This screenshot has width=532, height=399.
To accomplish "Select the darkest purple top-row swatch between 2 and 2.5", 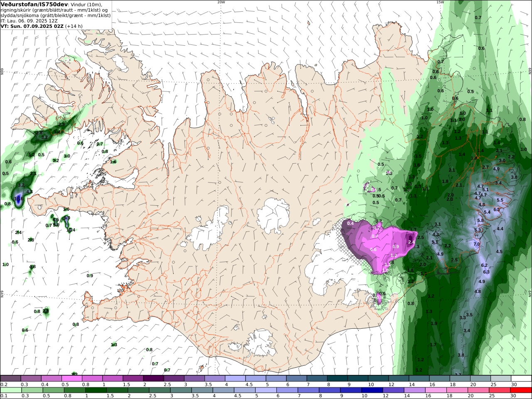I will (153, 379).
